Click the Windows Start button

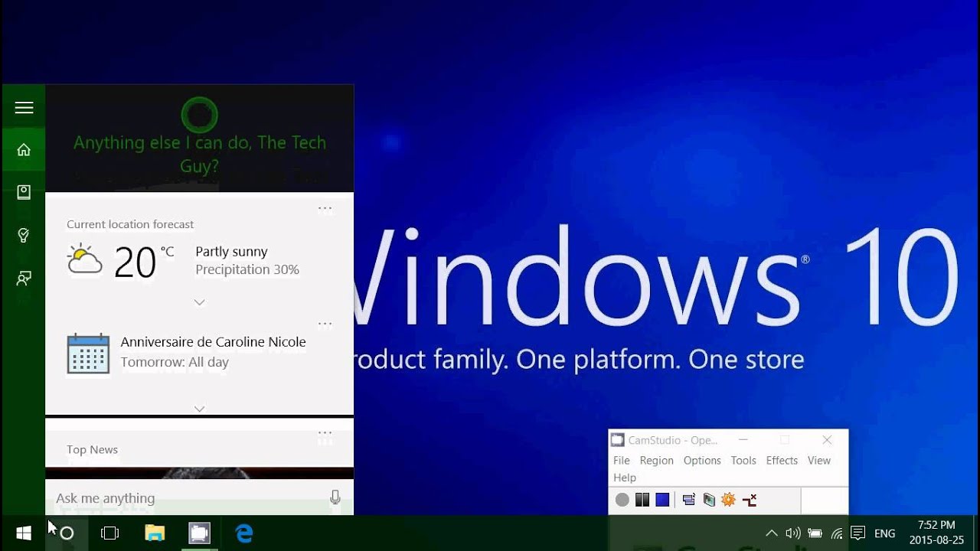pos(23,533)
